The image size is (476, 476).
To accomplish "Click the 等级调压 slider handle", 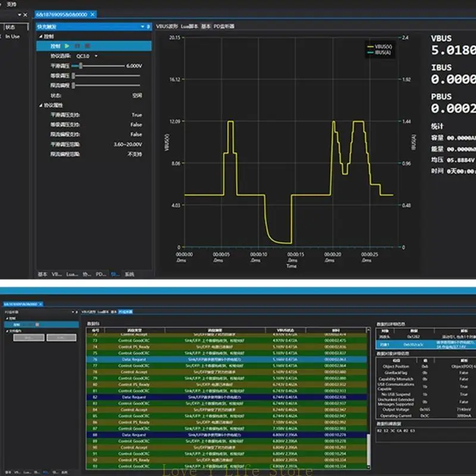I will 73,76.
